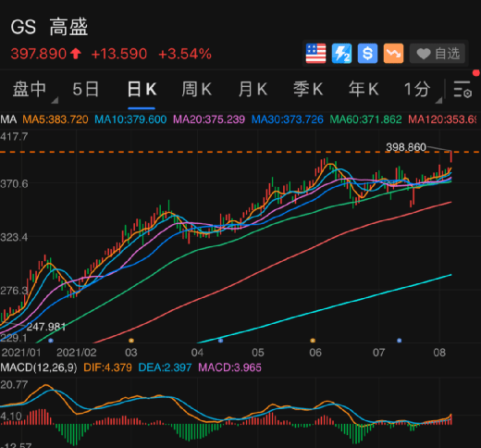Select the 季K quarterly candlestick tab
This screenshot has width=481, height=448.
tap(308, 90)
